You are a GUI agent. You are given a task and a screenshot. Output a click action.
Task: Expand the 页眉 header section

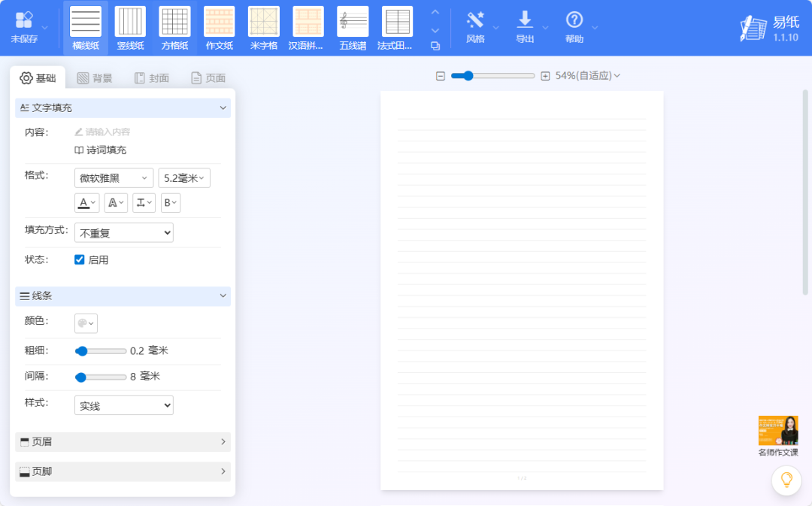pyautogui.click(x=123, y=443)
